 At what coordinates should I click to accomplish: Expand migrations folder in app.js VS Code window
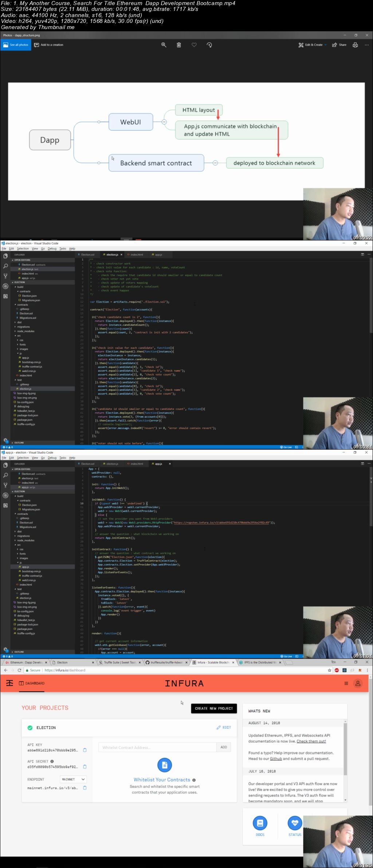[x=23, y=536]
